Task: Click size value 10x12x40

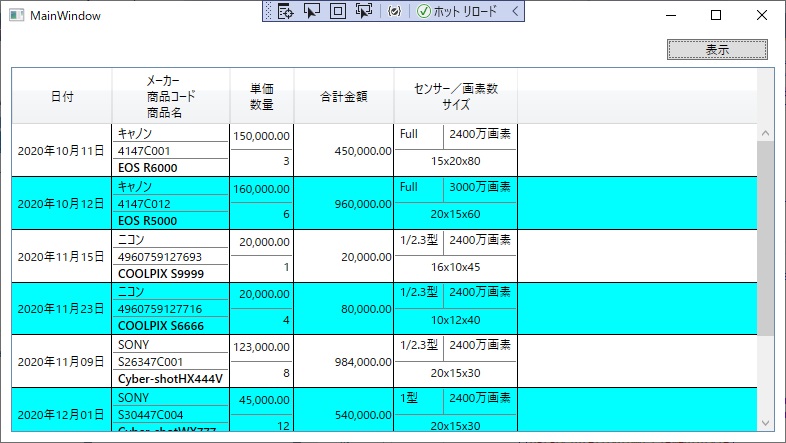Action: [455, 320]
